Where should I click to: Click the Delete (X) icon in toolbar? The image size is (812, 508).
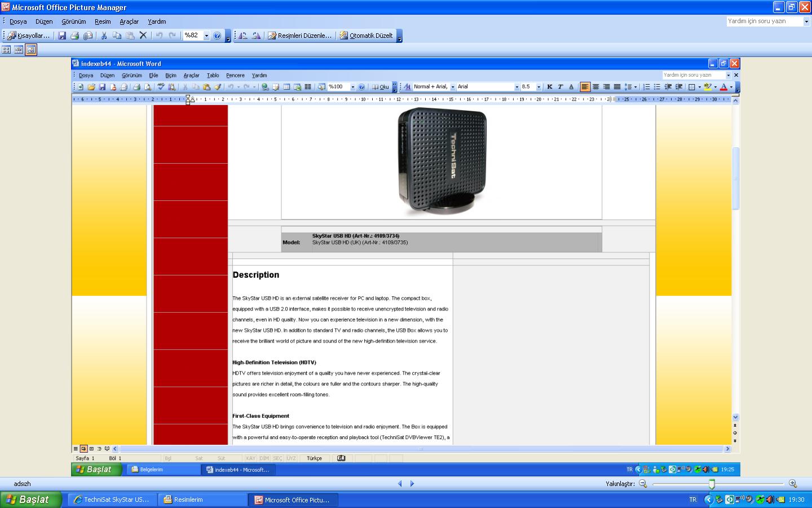click(x=143, y=36)
